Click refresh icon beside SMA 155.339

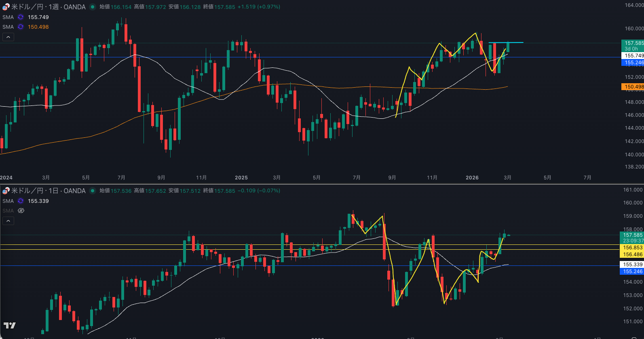(x=21, y=201)
